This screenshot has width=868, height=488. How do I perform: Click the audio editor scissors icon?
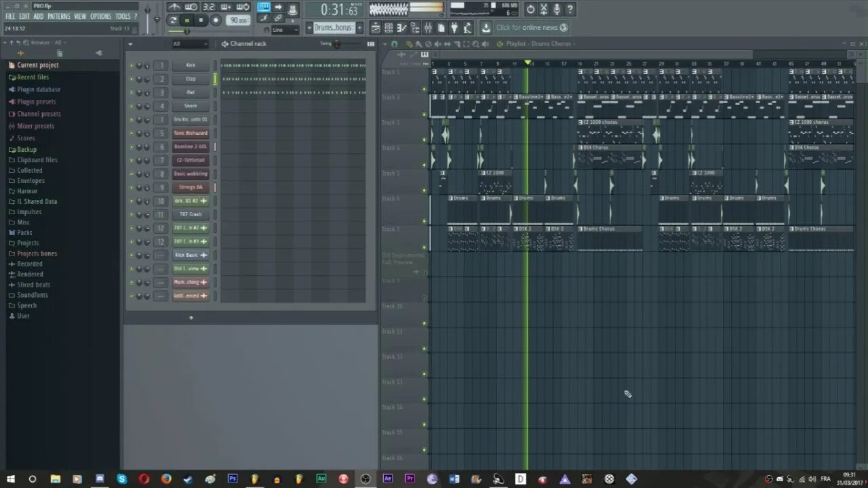[543, 9]
